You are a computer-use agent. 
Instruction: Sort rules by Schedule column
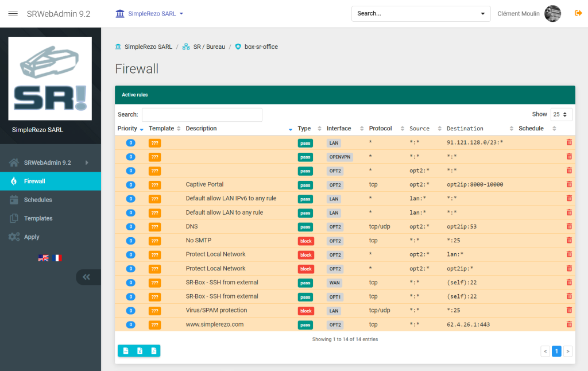(537, 128)
